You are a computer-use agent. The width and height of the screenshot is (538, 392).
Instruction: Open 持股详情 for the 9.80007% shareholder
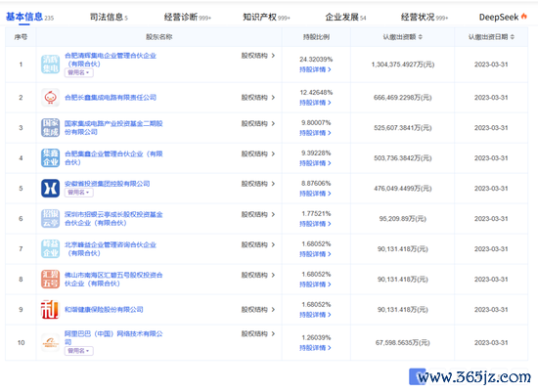pos(315,133)
